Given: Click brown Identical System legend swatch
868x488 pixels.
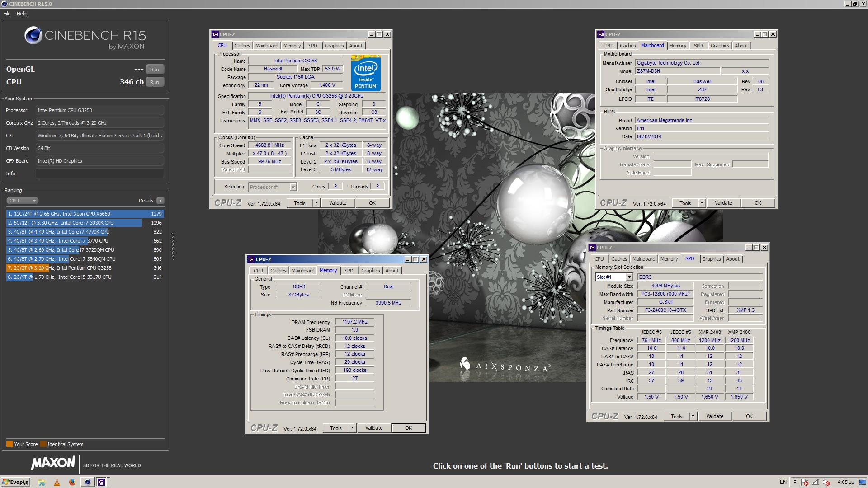Looking at the screenshot, I should coord(43,444).
